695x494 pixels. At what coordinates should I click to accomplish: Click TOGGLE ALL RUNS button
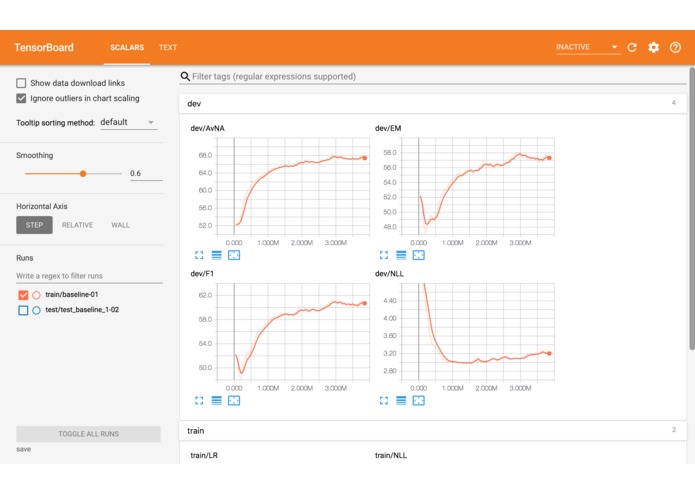(x=88, y=434)
